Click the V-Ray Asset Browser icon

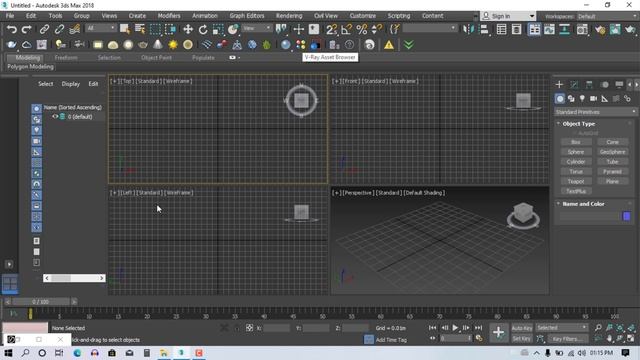[316, 44]
